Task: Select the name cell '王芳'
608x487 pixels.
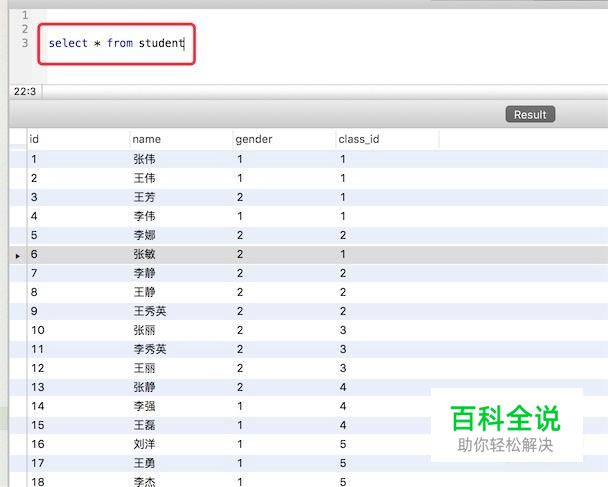Action: click(144, 197)
